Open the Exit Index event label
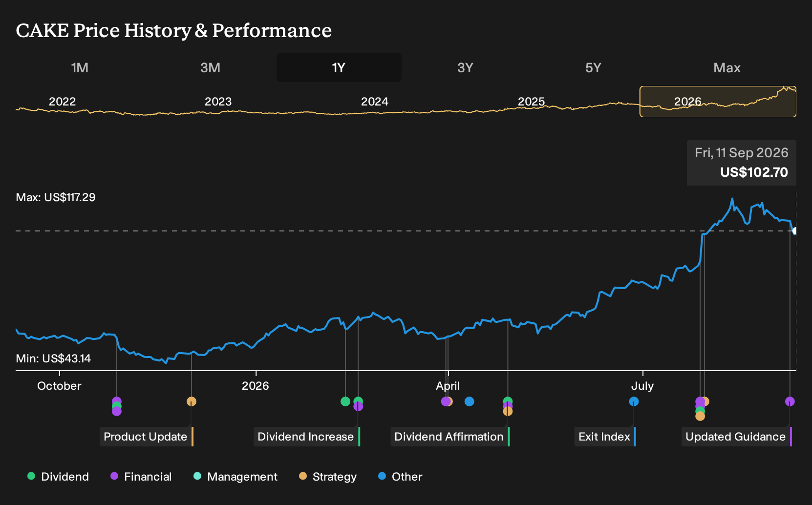Screen dimensions: 812x505 pos(605,437)
